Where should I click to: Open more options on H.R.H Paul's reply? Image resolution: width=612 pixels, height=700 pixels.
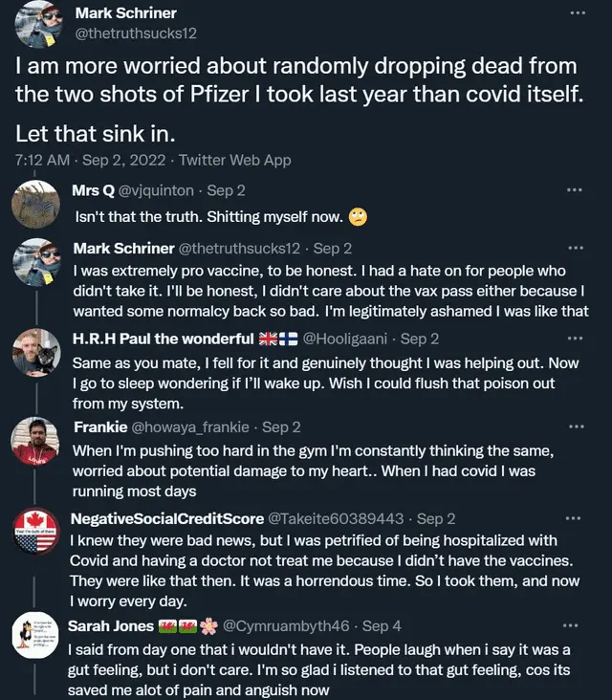pos(574,339)
